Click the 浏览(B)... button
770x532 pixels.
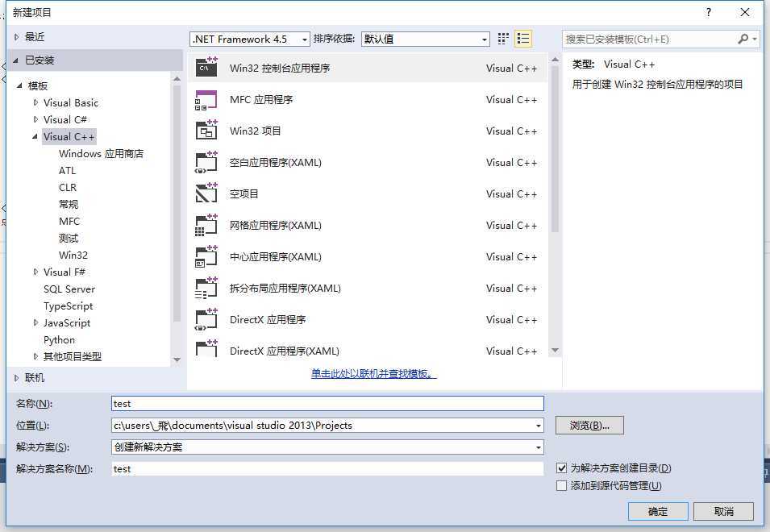tap(589, 426)
